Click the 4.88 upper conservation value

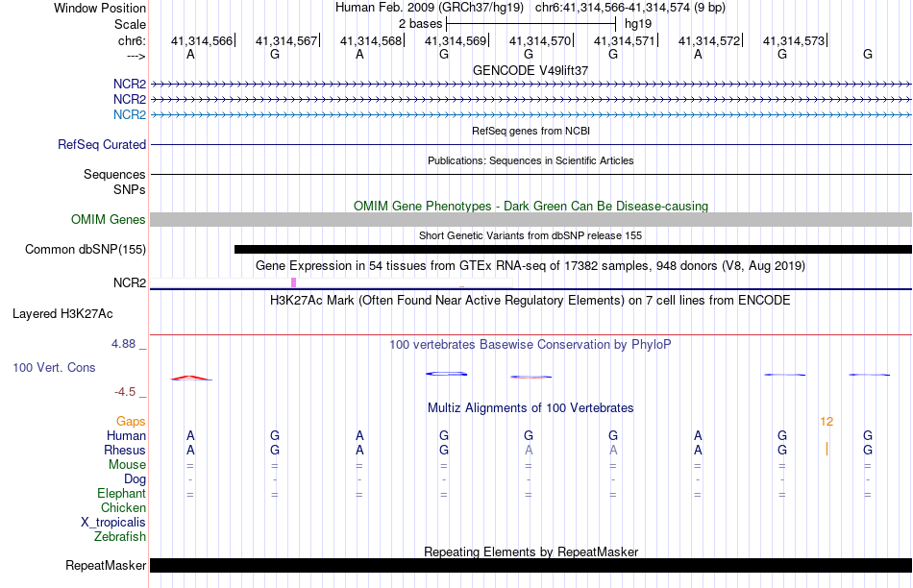[123, 344]
